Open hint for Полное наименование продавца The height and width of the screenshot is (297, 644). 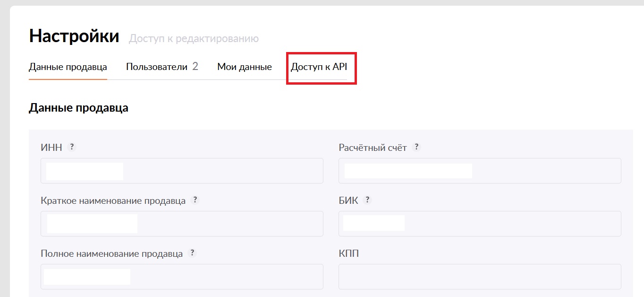pyautogui.click(x=192, y=253)
